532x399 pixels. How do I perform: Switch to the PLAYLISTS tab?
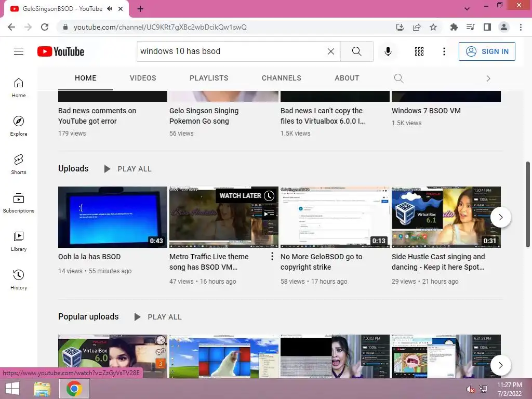(209, 78)
